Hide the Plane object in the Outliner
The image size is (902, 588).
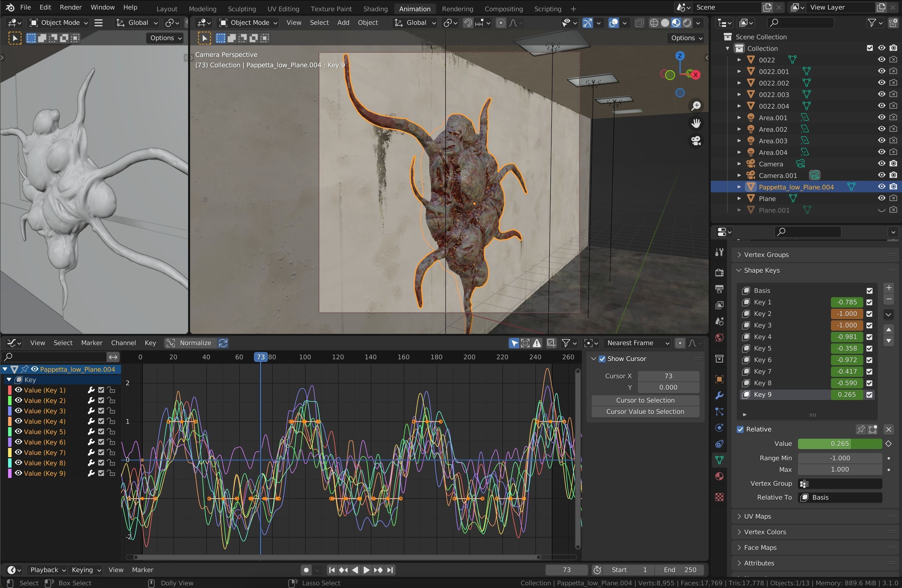tap(881, 198)
